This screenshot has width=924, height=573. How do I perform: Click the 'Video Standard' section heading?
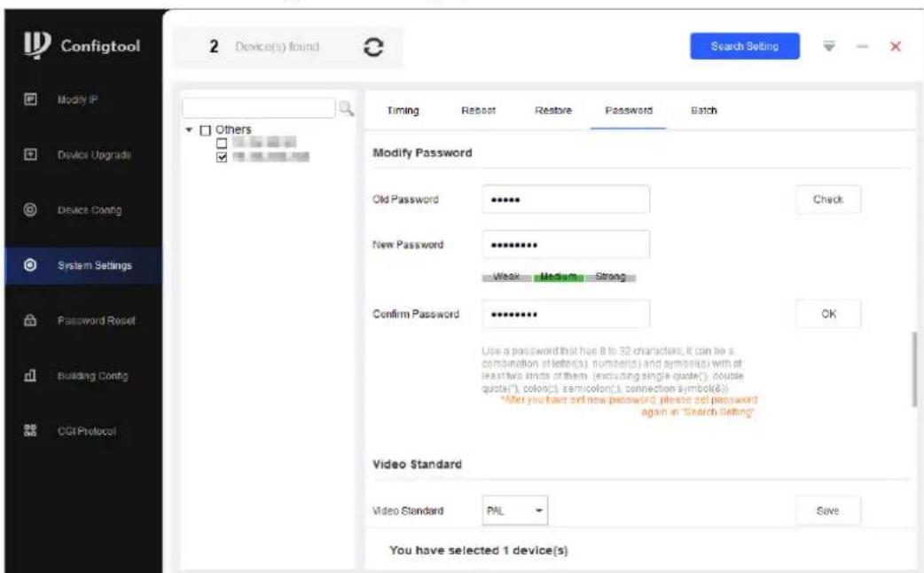click(417, 465)
